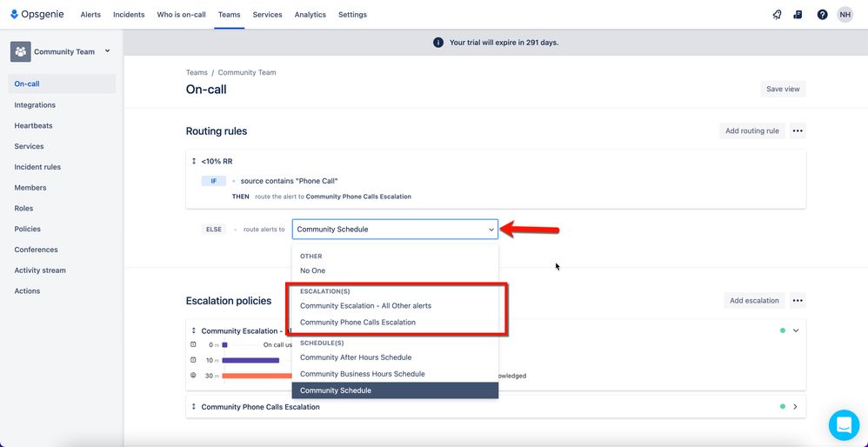Open the Alerts top menu

pyautogui.click(x=90, y=15)
